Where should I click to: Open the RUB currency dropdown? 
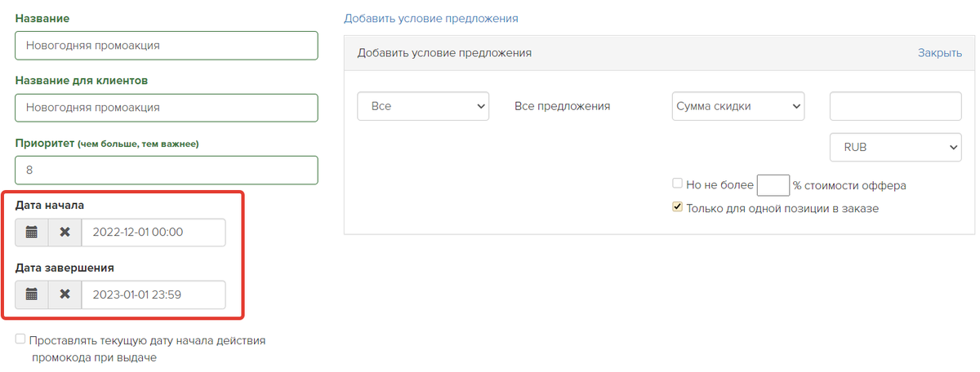coord(896,148)
